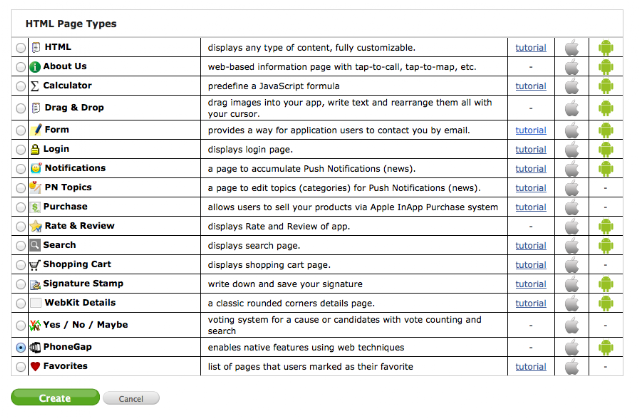The height and width of the screenshot is (419, 640).
Task: Select the WebKit Details radio button
Action: coord(20,303)
